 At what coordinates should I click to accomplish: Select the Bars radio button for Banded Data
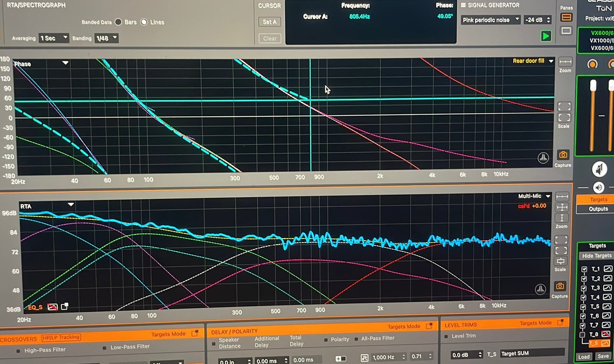click(118, 22)
